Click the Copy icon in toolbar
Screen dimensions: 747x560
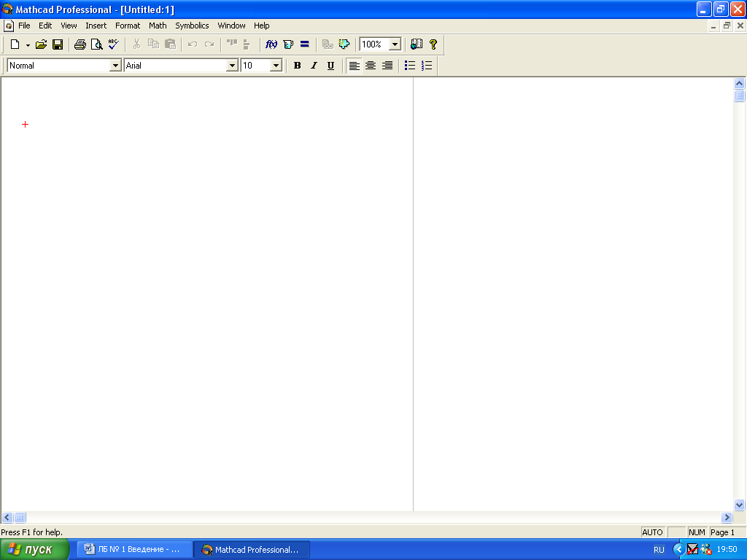pyautogui.click(x=153, y=44)
